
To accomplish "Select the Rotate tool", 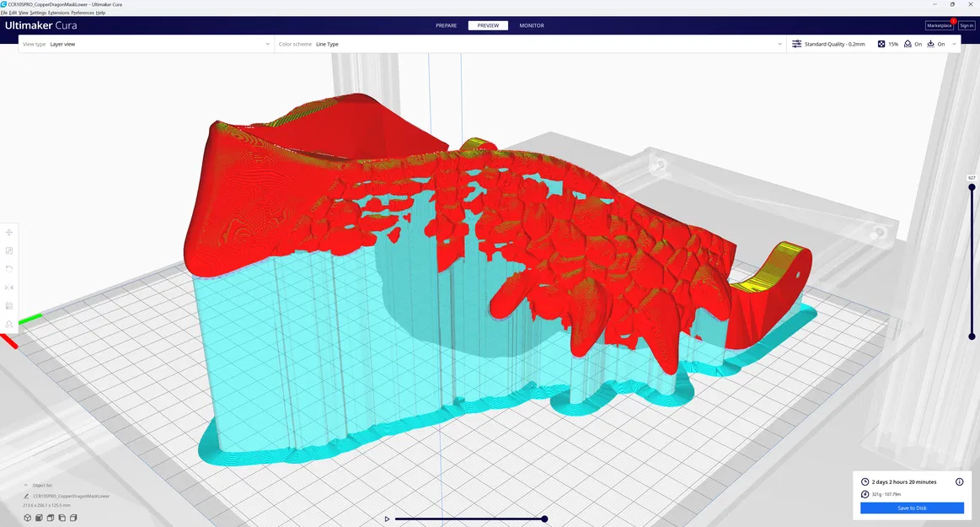I will (x=9, y=269).
